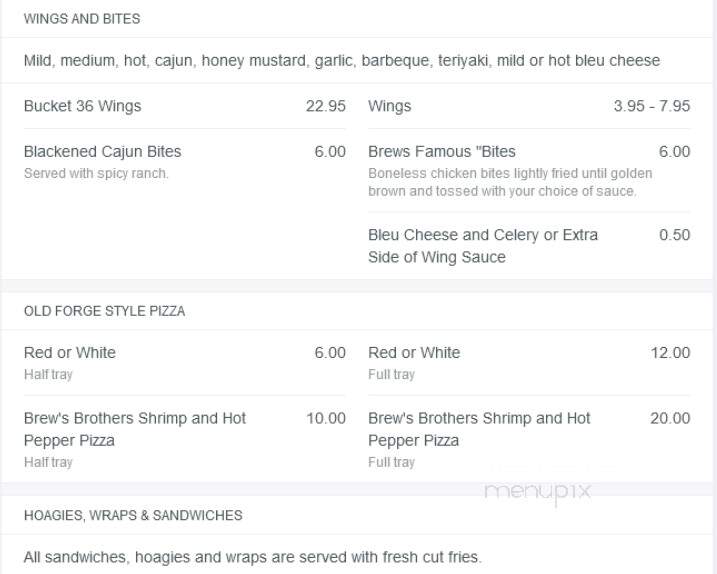Open the Blackened Cajun Bites item
The image size is (717, 574).
click(x=184, y=162)
